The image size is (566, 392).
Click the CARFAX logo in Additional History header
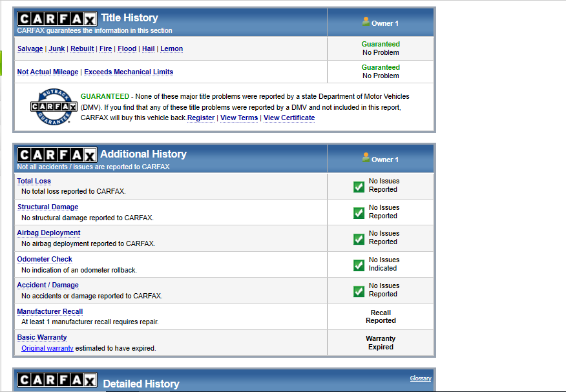pos(57,155)
